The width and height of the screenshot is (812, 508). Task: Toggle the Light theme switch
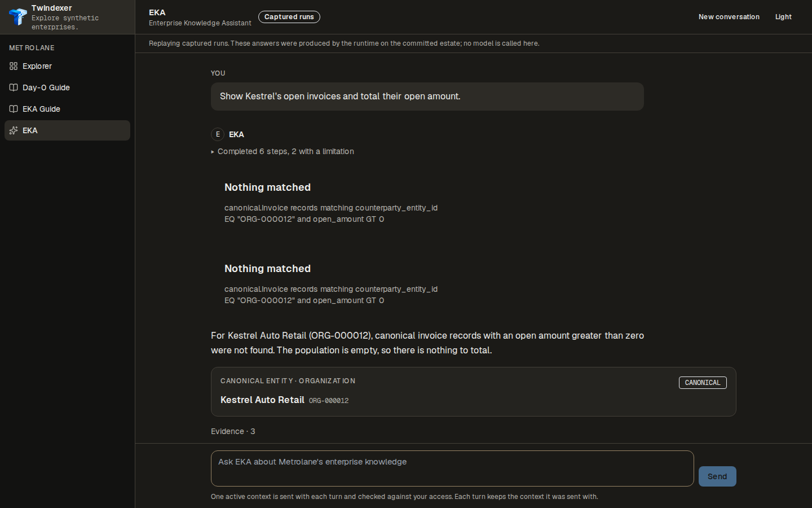783,17
